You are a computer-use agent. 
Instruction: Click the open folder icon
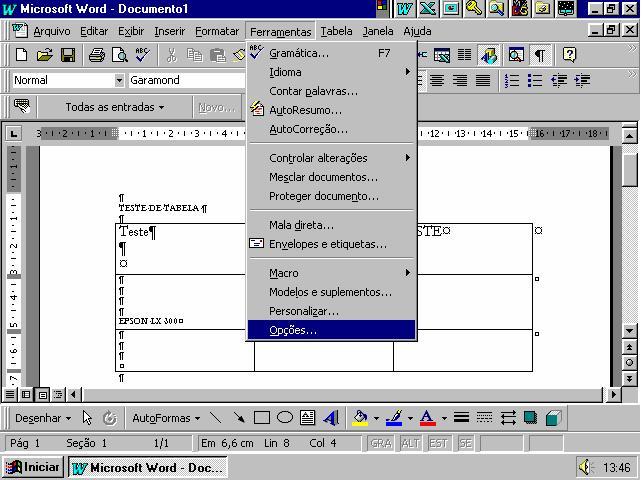pos(44,55)
